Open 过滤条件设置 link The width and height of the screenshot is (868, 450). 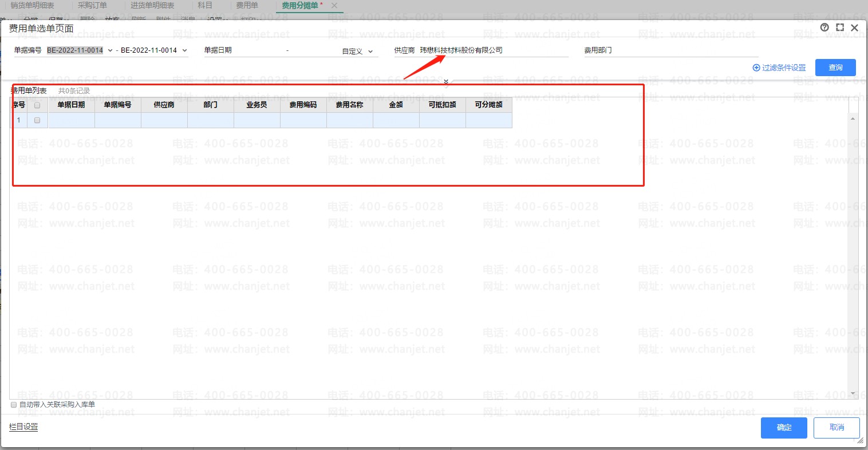784,68
